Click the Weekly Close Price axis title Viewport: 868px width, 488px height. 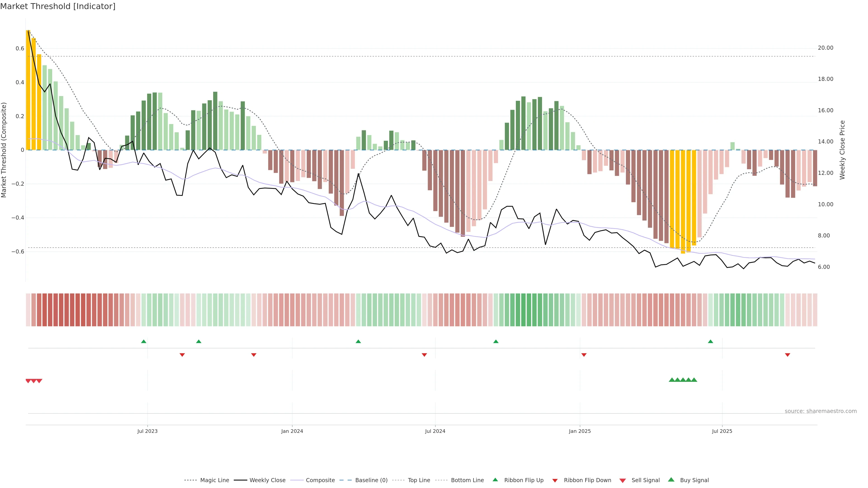point(842,150)
